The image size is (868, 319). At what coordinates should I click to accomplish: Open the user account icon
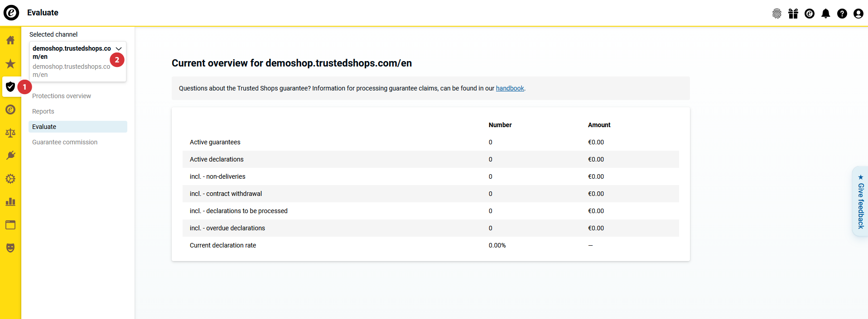(x=858, y=14)
